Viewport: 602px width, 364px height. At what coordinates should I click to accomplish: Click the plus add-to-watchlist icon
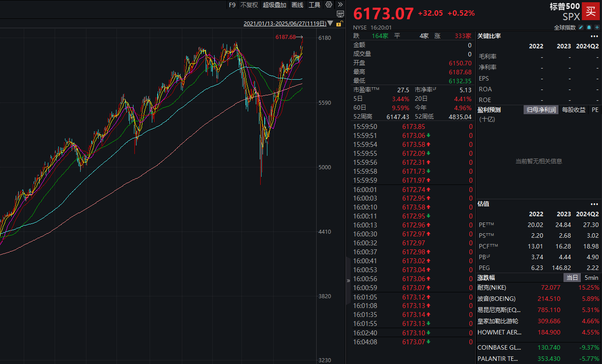coord(597,27)
